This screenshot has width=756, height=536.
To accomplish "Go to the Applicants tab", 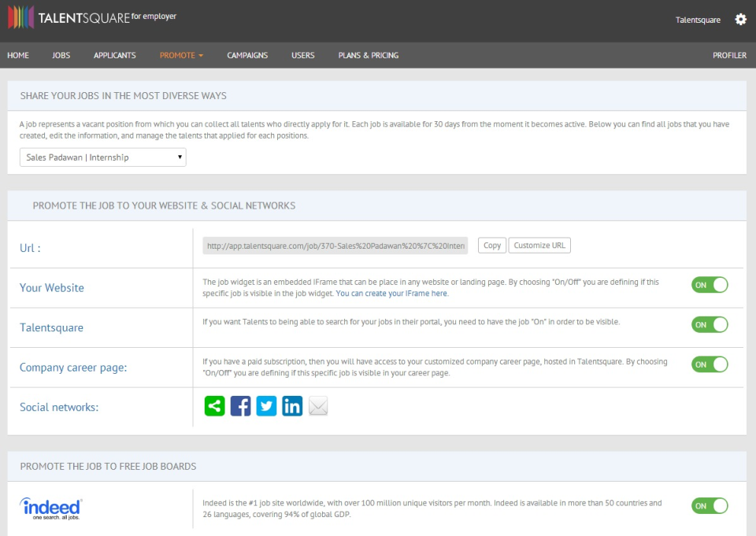I will pyautogui.click(x=115, y=55).
